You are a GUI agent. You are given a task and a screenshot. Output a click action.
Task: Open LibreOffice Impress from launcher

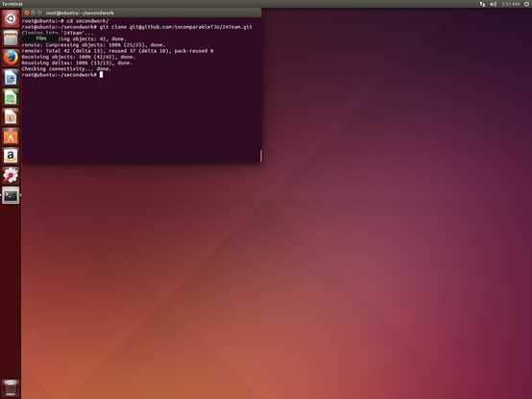(x=11, y=116)
